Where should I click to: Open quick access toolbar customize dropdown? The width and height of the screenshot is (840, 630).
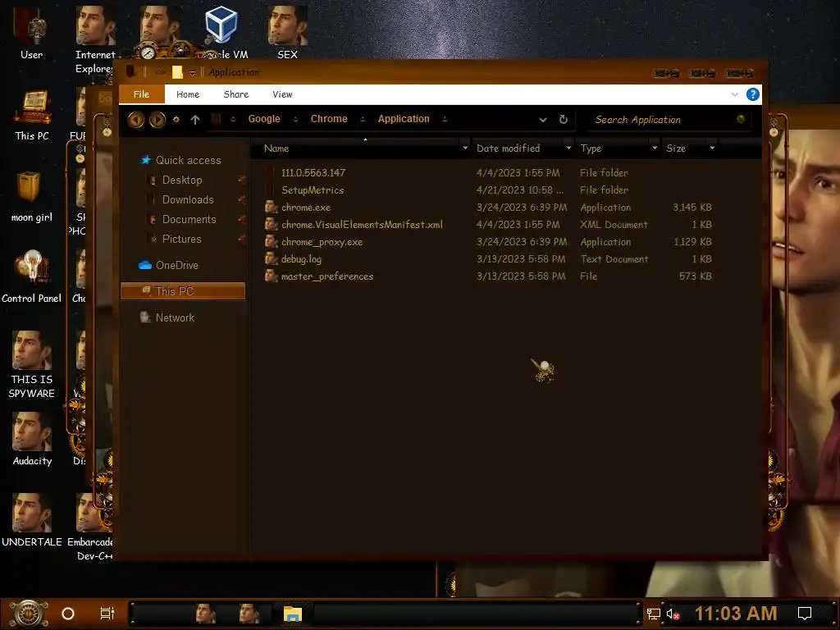tap(192, 73)
